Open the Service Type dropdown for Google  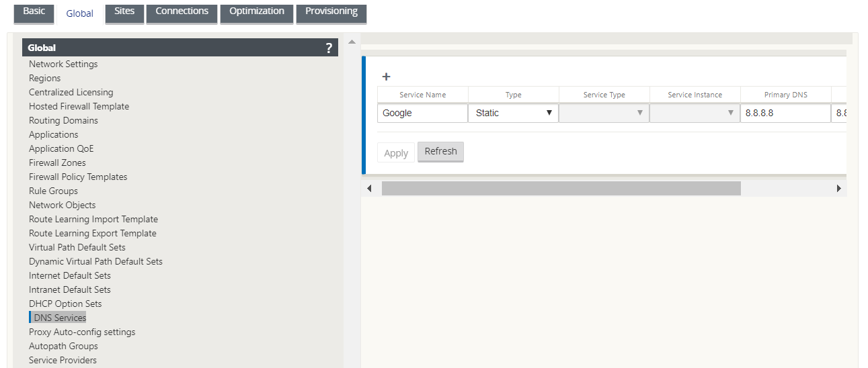pyautogui.click(x=604, y=113)
